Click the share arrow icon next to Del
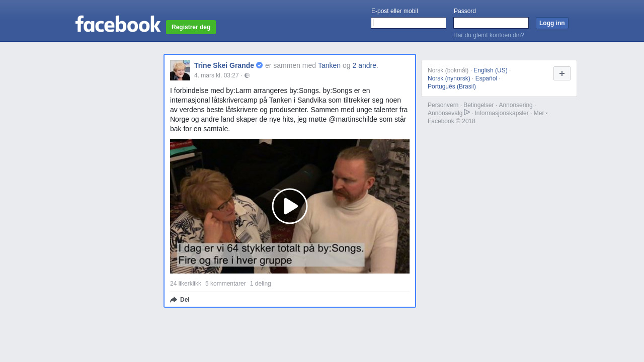 (x=174, y=300)
